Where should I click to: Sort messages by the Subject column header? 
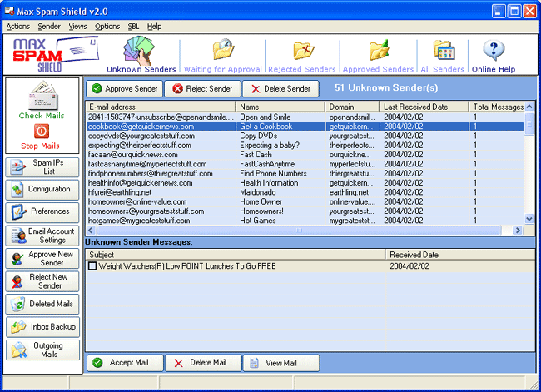point(236,255)
